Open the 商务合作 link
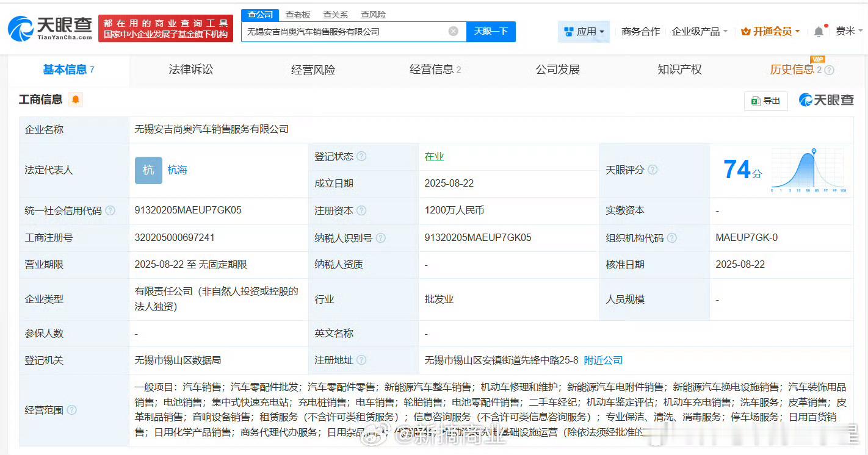The image size is (868, 455). 640,31
